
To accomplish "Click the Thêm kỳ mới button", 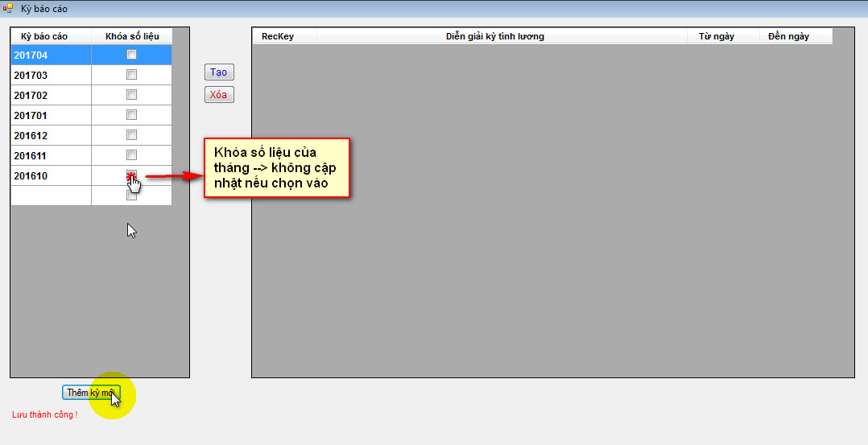I will tap(91, 393).
